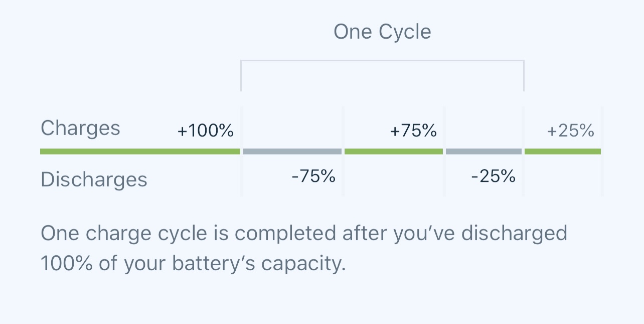Click the +25% charge value
Image resolution: width=644 pixels, height=324 pixels.
pyautogui.click(x=571, y=131)
